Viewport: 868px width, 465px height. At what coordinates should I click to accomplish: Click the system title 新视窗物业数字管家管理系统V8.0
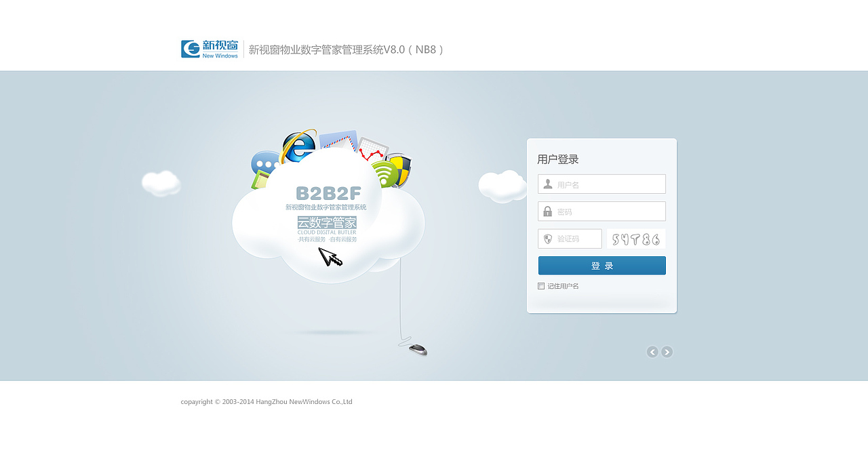pos(347,49)
